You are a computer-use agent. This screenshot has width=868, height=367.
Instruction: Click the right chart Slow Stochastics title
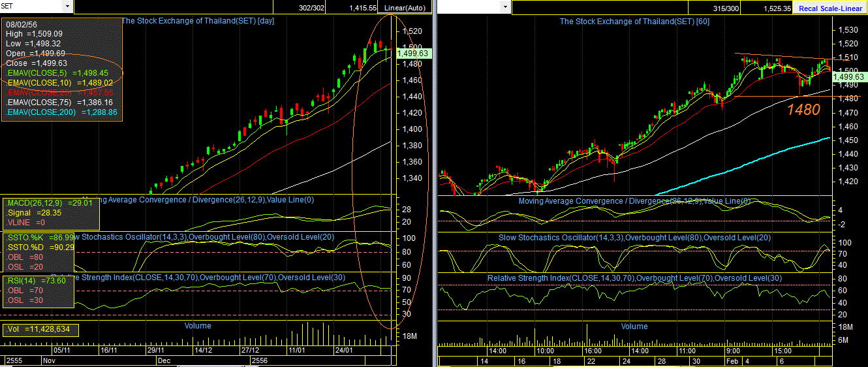(x=634, y=238)
